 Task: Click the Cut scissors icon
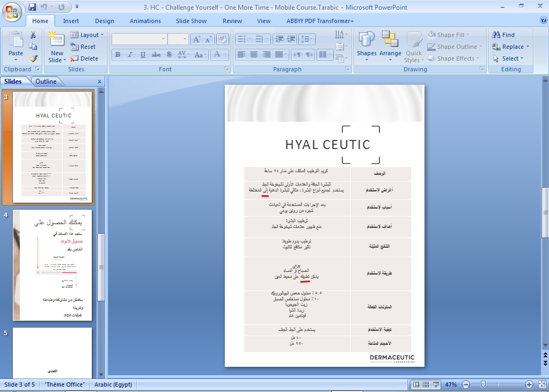click(33, 35)
